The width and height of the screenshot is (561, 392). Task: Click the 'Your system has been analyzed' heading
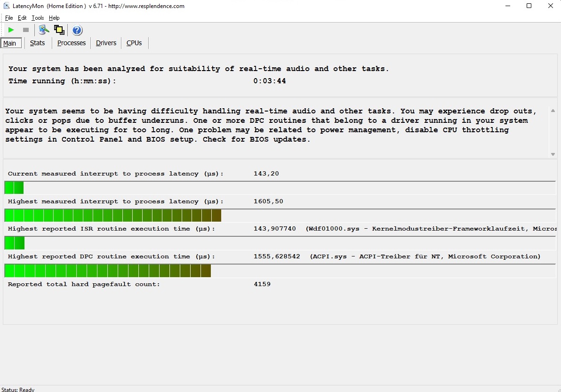click(x=199, y=69)
